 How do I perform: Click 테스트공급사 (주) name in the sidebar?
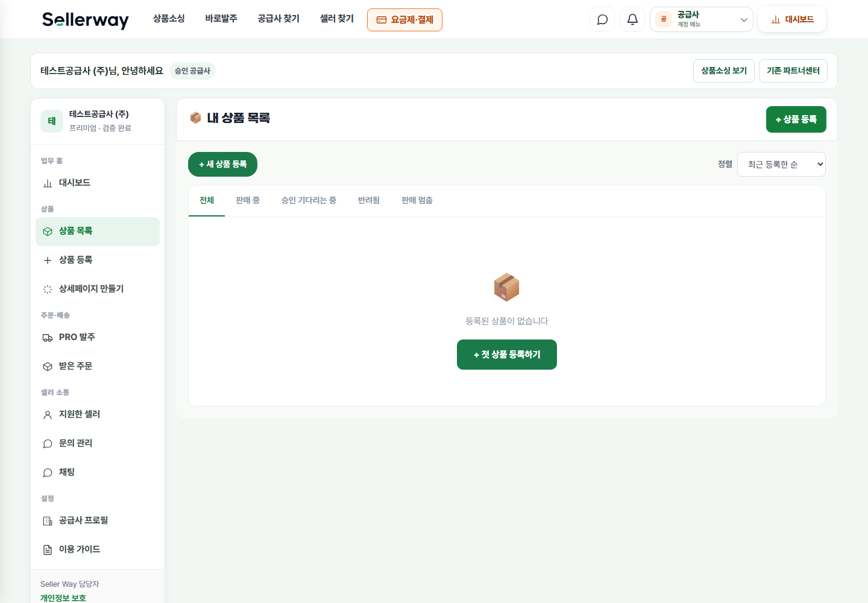(x=99, y=114)
